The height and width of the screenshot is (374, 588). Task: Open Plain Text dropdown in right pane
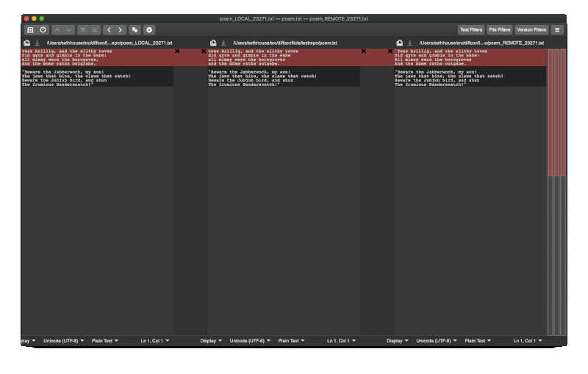pyautogui.click(x=478, y=341)
